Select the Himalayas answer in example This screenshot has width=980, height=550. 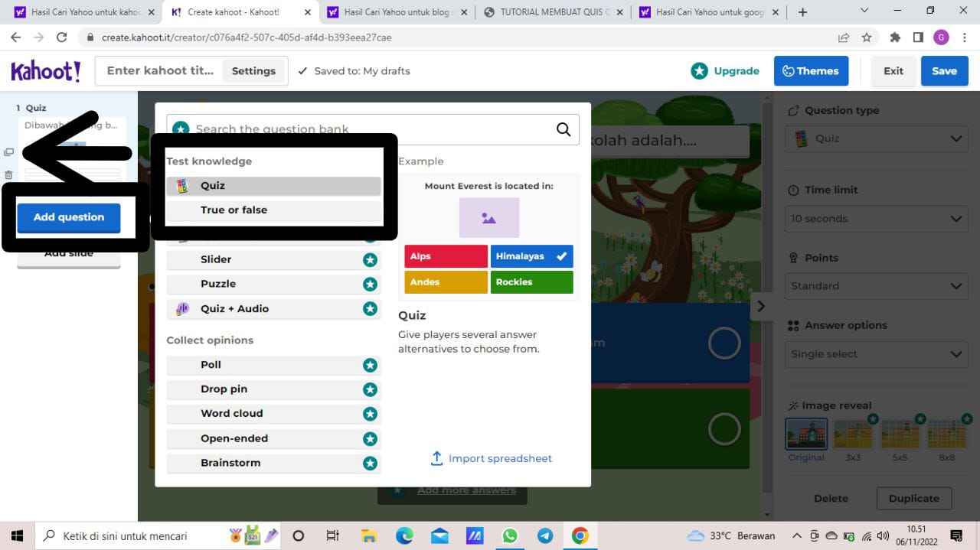[531, 256]
